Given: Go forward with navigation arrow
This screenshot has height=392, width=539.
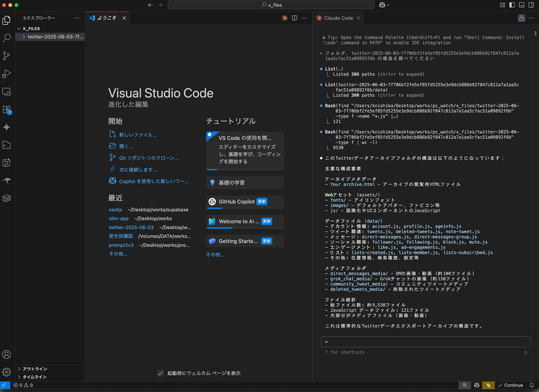Looking at the screenshot, I should 160,5.
